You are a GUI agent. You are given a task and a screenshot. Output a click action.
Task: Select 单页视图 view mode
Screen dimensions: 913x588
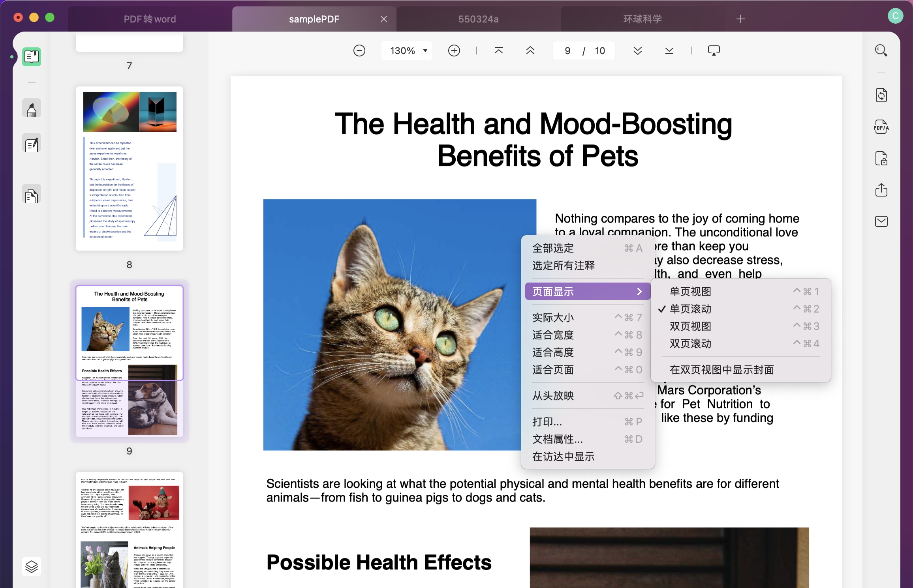740,291
